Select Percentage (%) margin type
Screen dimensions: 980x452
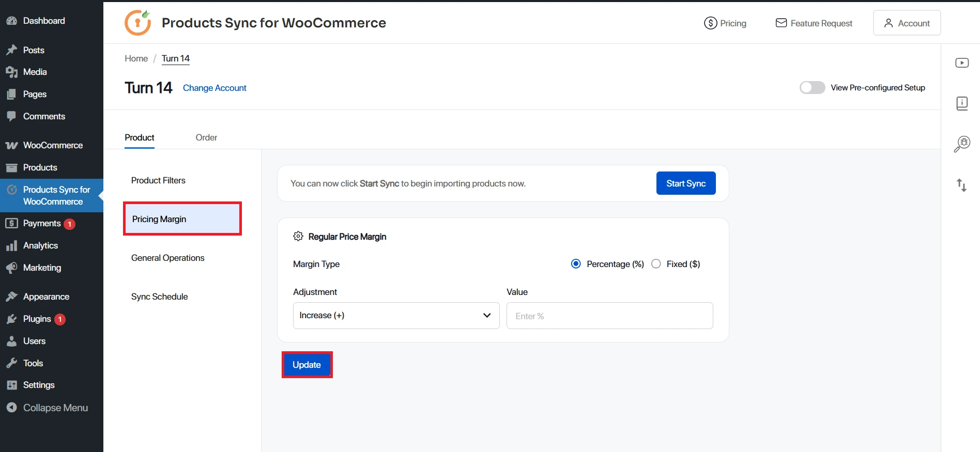click(x=576, y=264)
